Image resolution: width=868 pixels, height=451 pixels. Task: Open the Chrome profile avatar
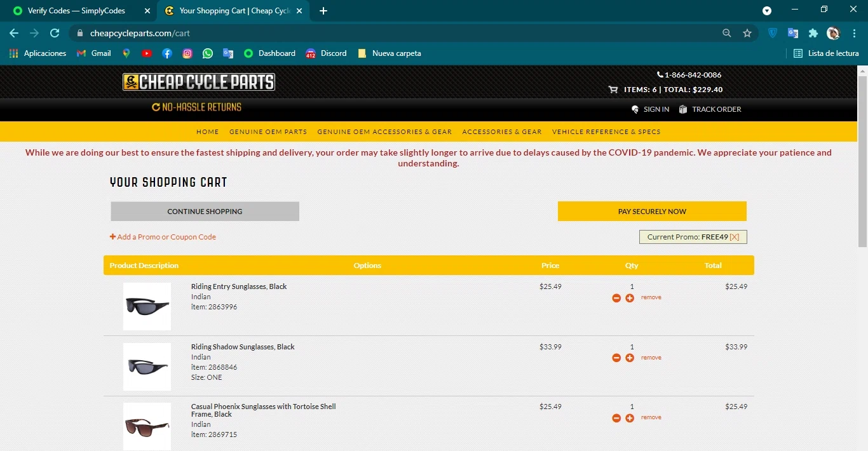click(833, 33)
